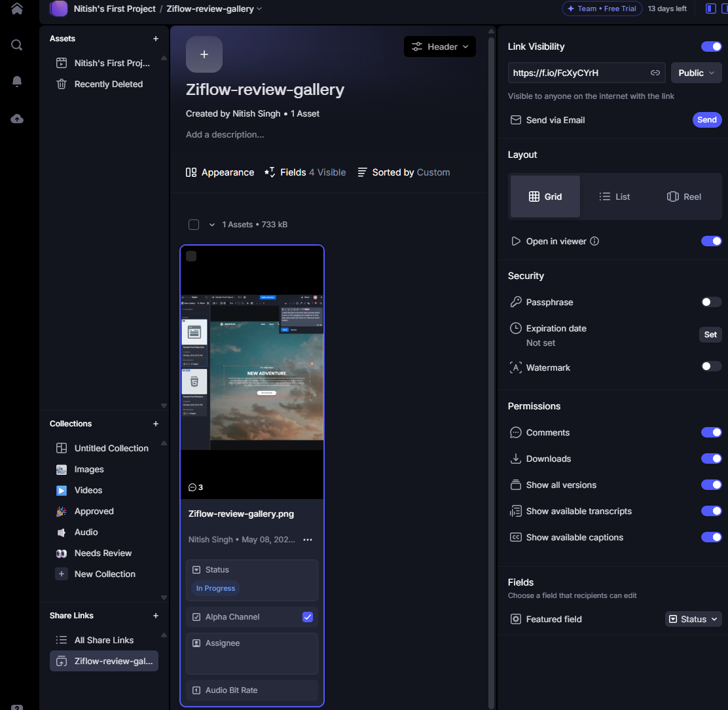Click the Send email button
728x710 pixels.
coord(706,120)
